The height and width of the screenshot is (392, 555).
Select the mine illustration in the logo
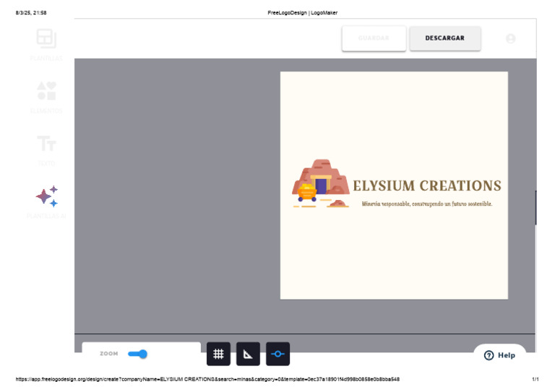click(320, 183)
